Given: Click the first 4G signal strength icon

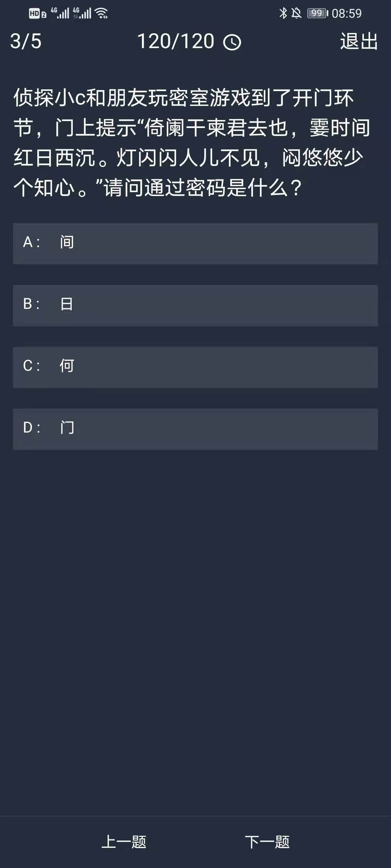Looking at the screenshot, I should [60, 13].
